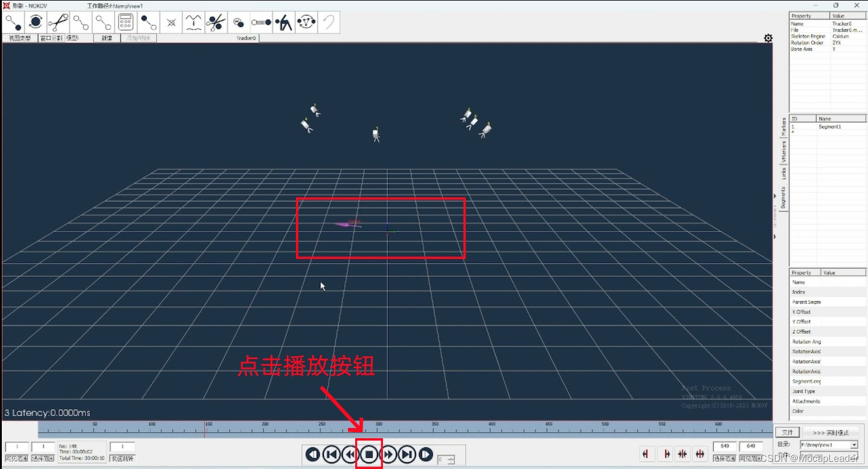Click the set range end marker icon
This screenshot has height=469, width=868.
666,453
